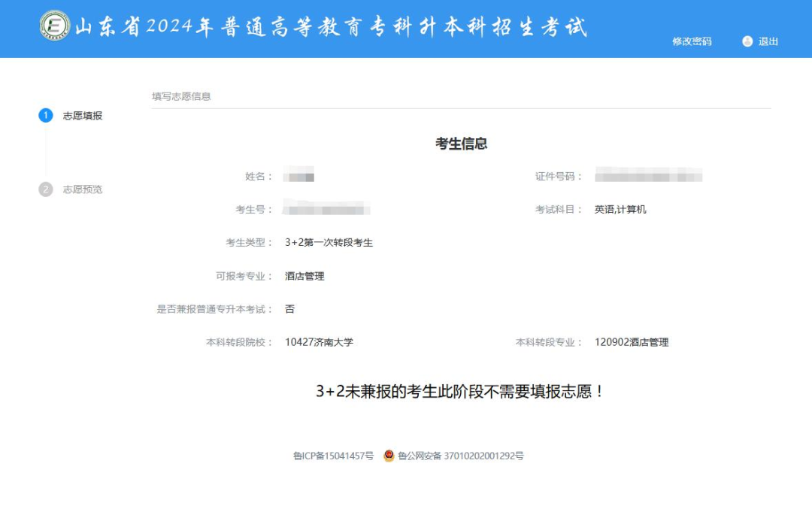The width and height of the screenshot is (812, 506).
Task: Log out using the 退出 link
Action: click(768, 41)
